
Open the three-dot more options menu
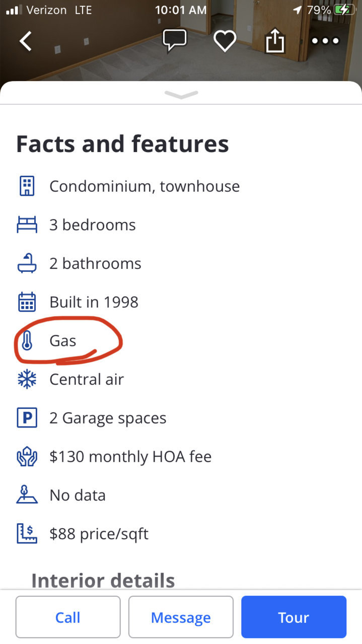(326, 41)
